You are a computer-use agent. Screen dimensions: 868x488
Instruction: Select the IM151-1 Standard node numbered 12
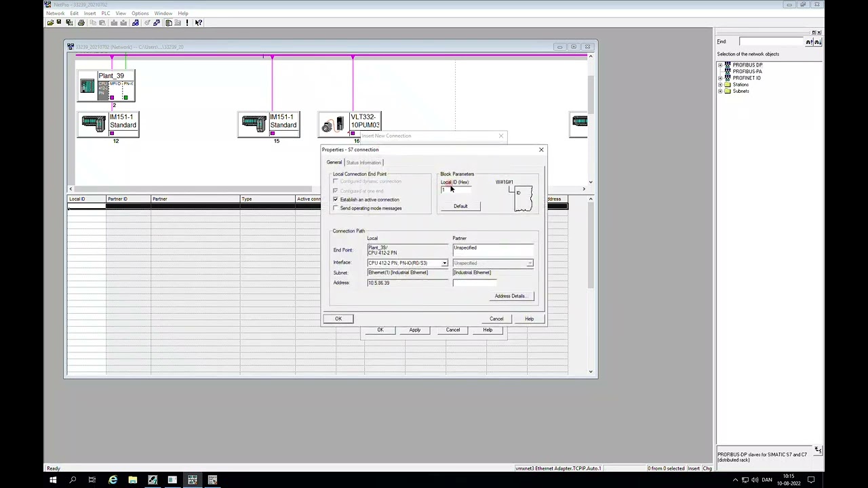click(x=109, y=124)
